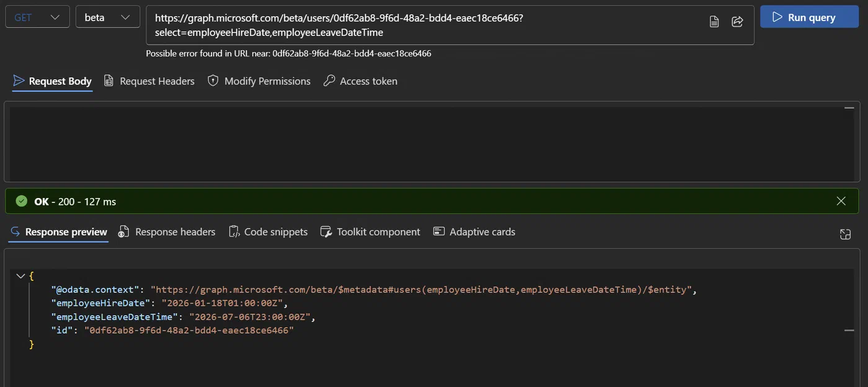Click the id value in the response
The image size is (868, 387).
(x=189, y=331)
